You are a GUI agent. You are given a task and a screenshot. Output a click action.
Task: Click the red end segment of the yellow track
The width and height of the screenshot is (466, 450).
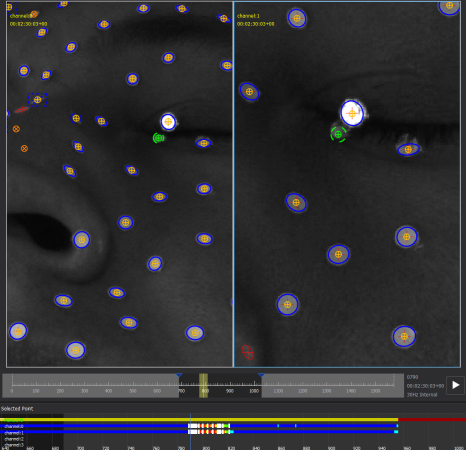432,419
